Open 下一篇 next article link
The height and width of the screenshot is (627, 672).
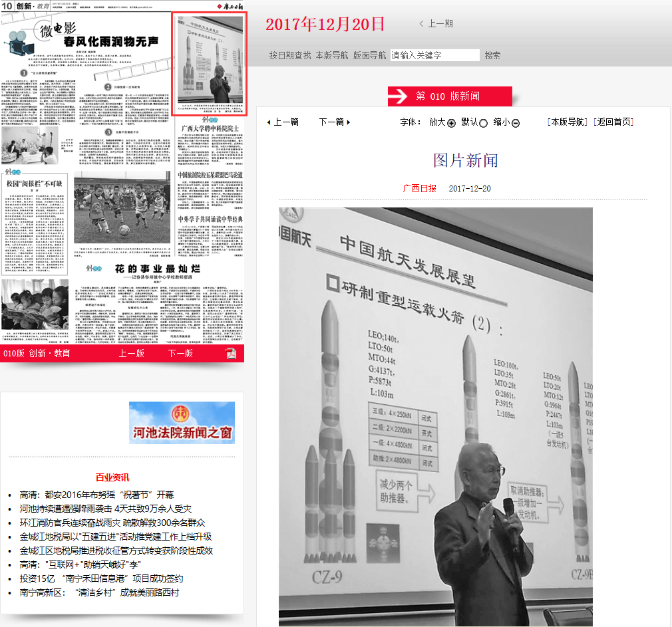[334, 122]
